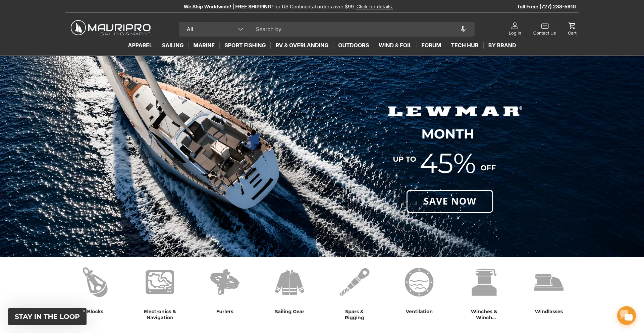
Task: Click the Spars & Rigging text link
Action: (355, 315)
